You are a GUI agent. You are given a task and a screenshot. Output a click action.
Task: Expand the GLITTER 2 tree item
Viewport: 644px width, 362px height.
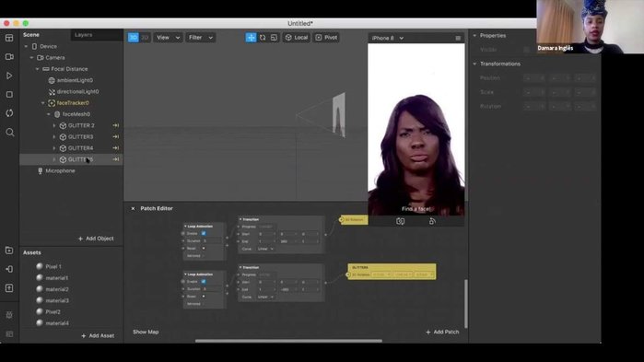tap(53, 125)
